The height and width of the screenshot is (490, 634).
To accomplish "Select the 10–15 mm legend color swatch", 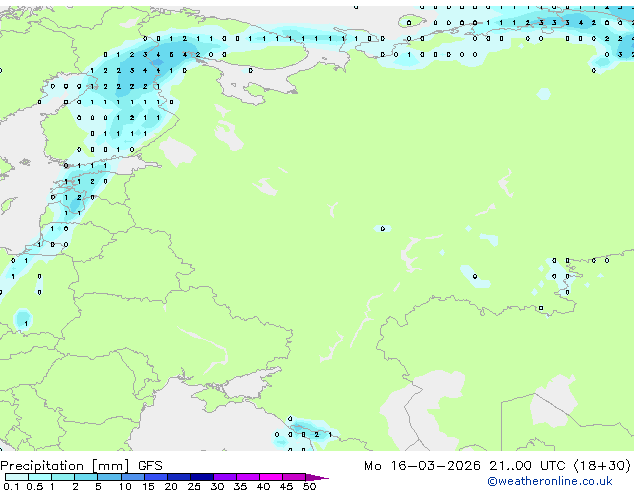I will point(132,477).
